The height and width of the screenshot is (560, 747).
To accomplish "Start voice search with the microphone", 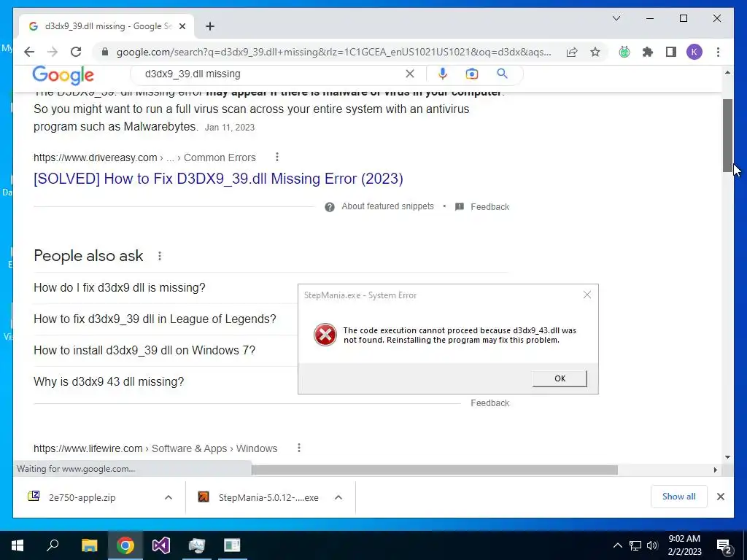I will point(443,74).
